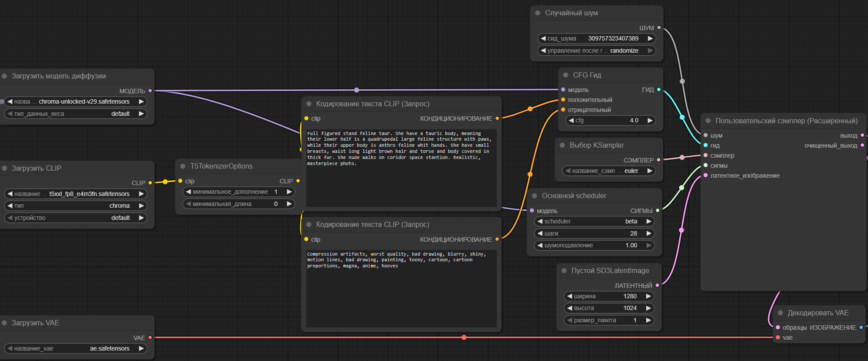Image resolution: width=868 pixels, height=361 pixels.
Task: Click the CLIP output port on T5TokenizerOptions
Action: [x=298, y=181]
